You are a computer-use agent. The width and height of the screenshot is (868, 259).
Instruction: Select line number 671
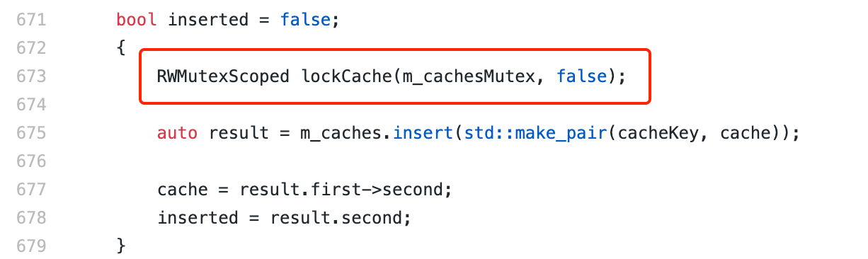point(30,20)
